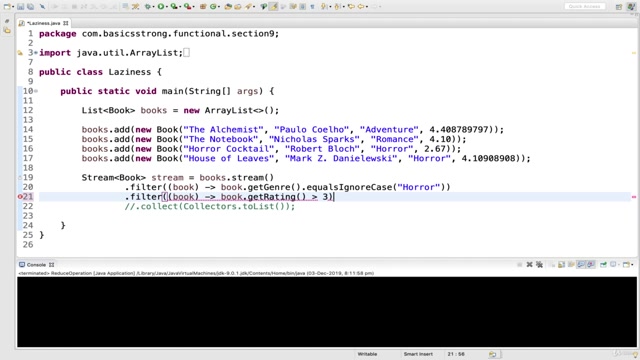The height and width of the screenshot is (360, 640).
Task: Click the Terminate console button
Action: point(520,265)
